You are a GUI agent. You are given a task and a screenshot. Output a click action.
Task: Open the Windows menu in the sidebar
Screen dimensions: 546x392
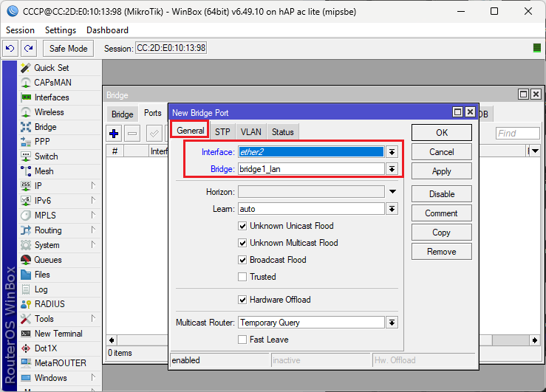coord(50,378)
